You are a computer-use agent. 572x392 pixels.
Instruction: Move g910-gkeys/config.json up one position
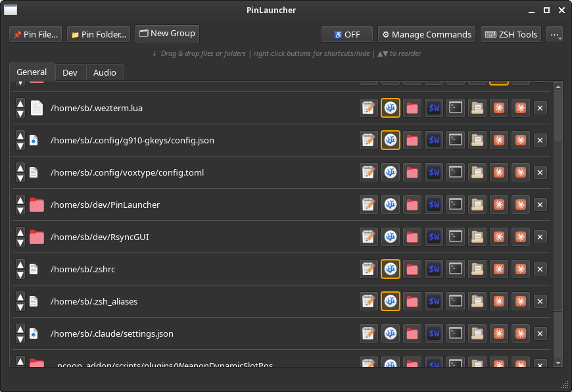click(20, 135)
